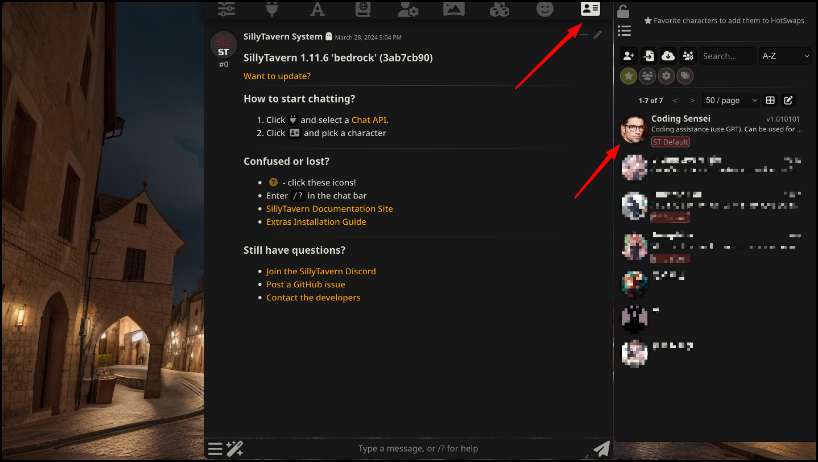Open the extensions magic wand menu
Viewport: 818px width, 462px height.
click(x=234, y=449)
